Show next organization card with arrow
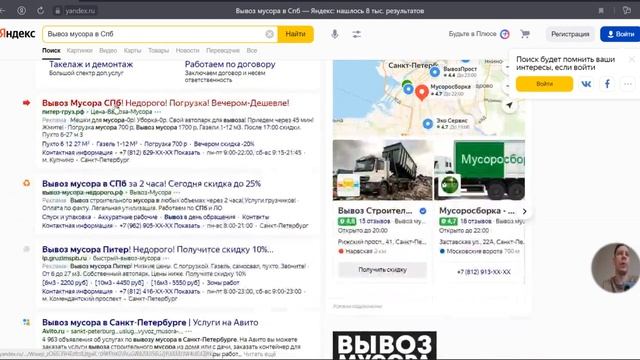The image size is (640, 360). tap(524, 211)
